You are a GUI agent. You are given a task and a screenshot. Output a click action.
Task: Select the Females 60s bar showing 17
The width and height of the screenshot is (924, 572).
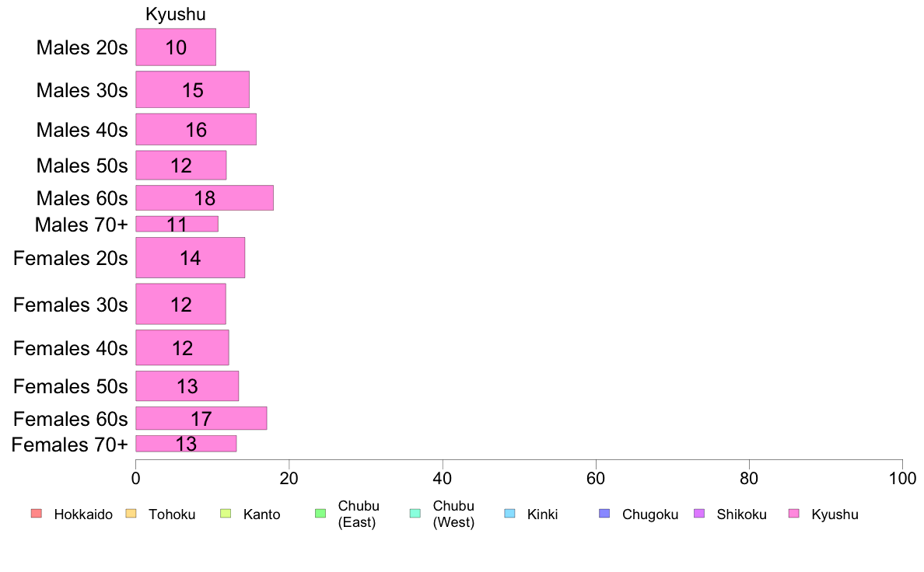(201, 418)
